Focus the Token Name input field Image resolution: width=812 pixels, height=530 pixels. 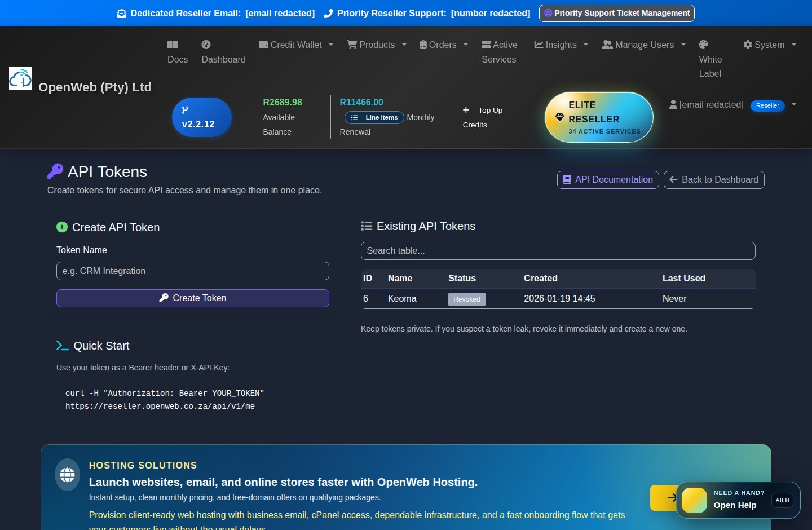pos(193,271)
